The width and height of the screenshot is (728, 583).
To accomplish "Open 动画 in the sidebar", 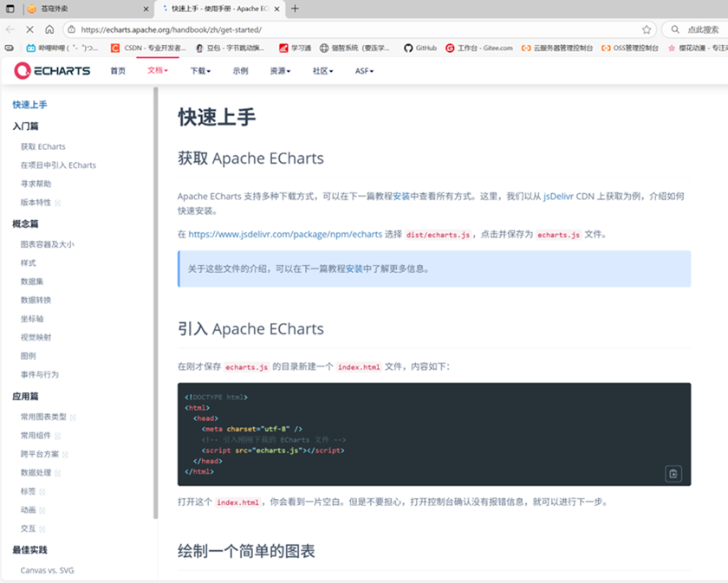I will tap(28, 509).
